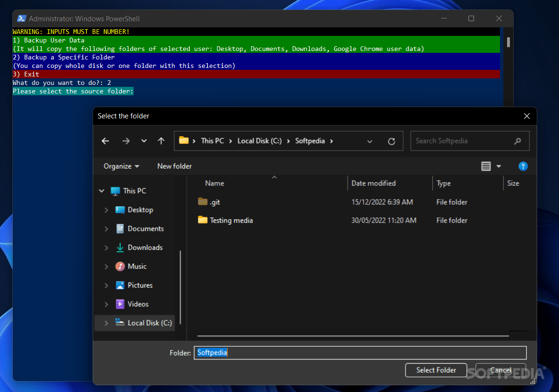
Task: Click the horizontal scrollbar in file list
Action: tap(353, 336)
